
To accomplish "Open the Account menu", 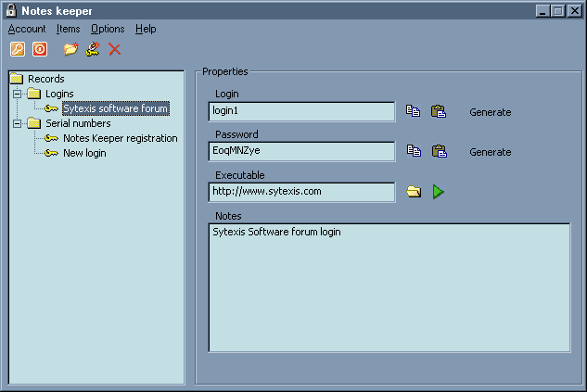I will coord(27,29).
